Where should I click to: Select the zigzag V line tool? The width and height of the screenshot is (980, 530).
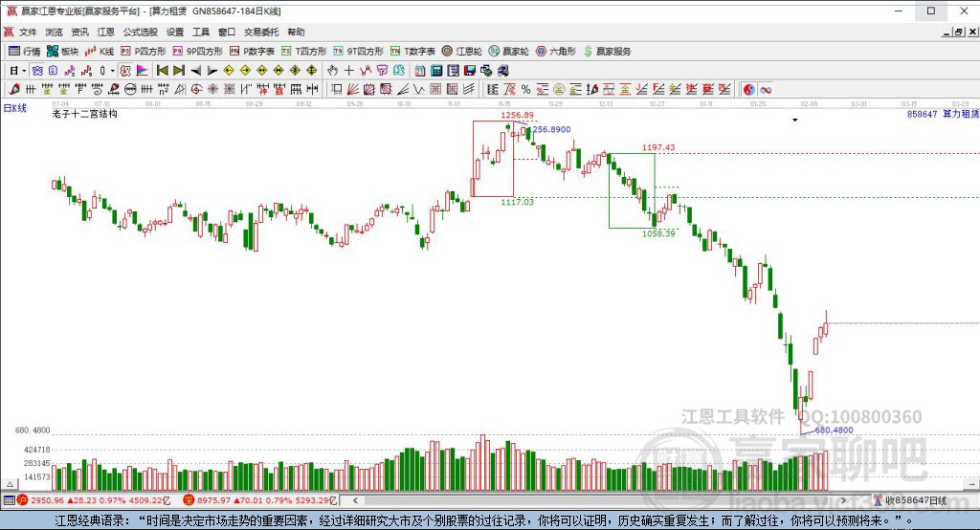tap(419, 89)
